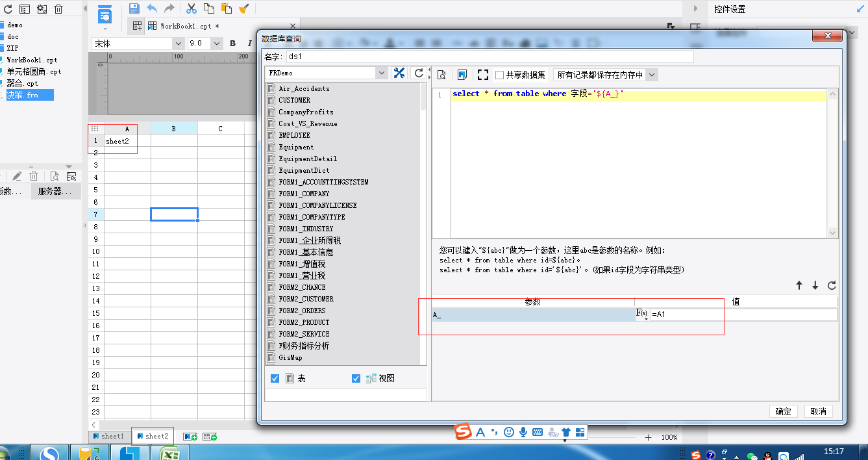The height and width of the screenshot is (460, 868).
Task: Click the zoom slider in the status bar
Action: click(x=597, y=438)
